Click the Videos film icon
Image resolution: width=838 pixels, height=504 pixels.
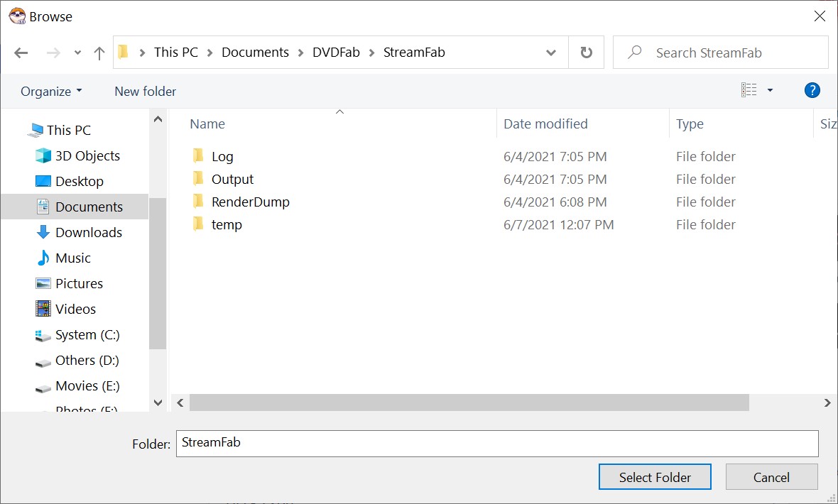pyautogui.click(x=43, y=309)
